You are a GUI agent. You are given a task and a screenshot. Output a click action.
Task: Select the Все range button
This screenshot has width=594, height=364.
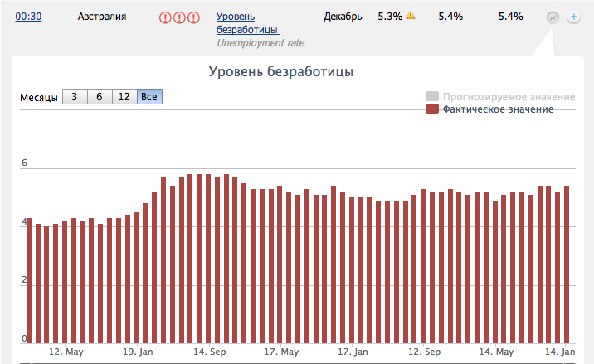(149, 96)
